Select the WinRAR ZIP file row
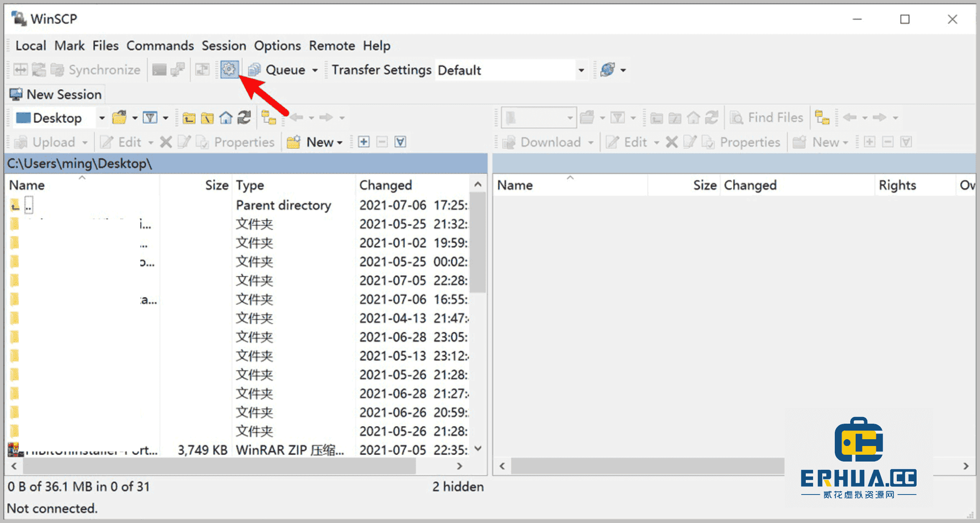Viewport: 980px width, 523px height. point(238,450)
